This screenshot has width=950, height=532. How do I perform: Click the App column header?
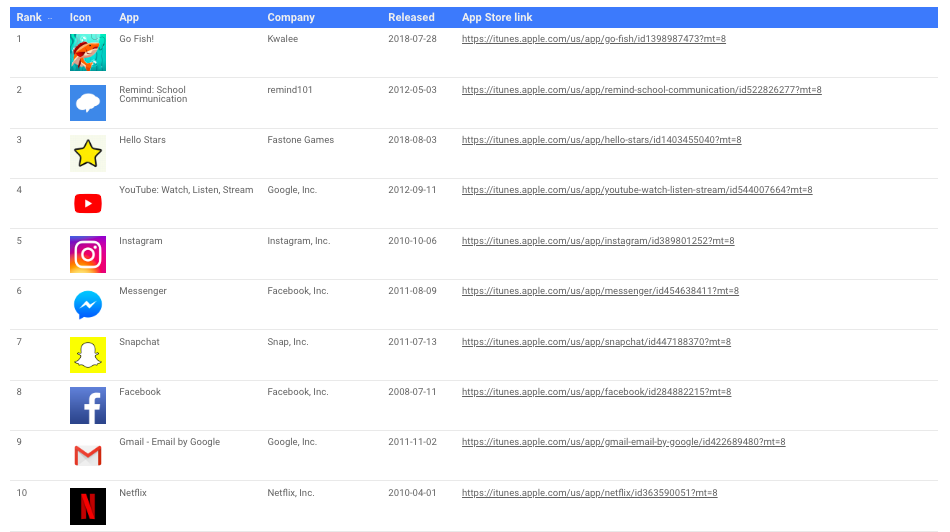129,18
